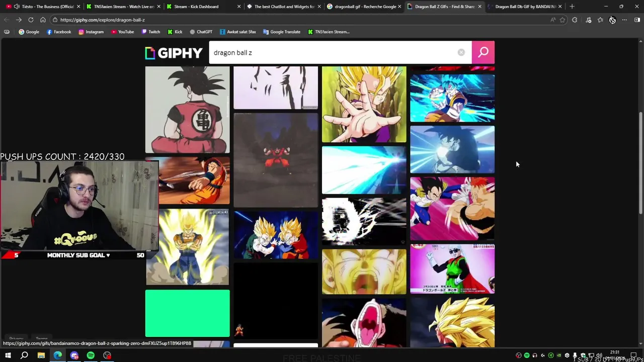
Task: Open the ChatGPT bookmark
Action: pyautogui.click(x=201, y=32)
